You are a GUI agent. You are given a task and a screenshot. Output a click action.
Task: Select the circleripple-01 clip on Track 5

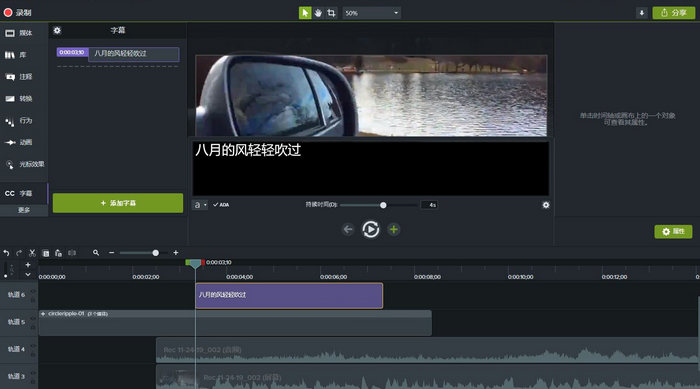pos(235,322)
